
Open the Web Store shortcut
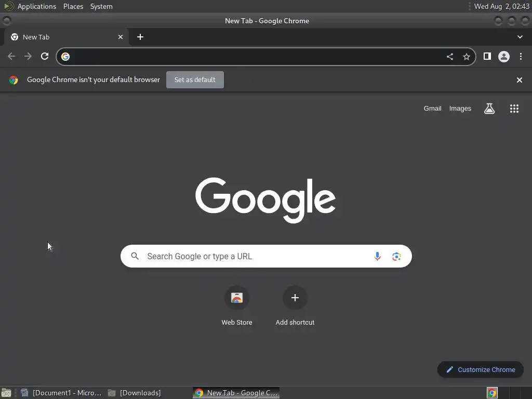(237, 305)
